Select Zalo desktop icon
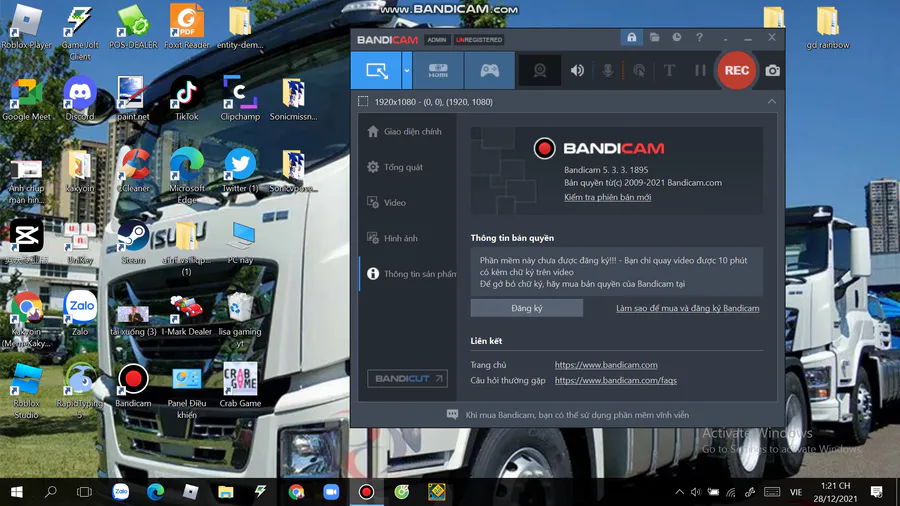This screenshot has height=506, width=900. pyautogui.click(x=80, y=314)
